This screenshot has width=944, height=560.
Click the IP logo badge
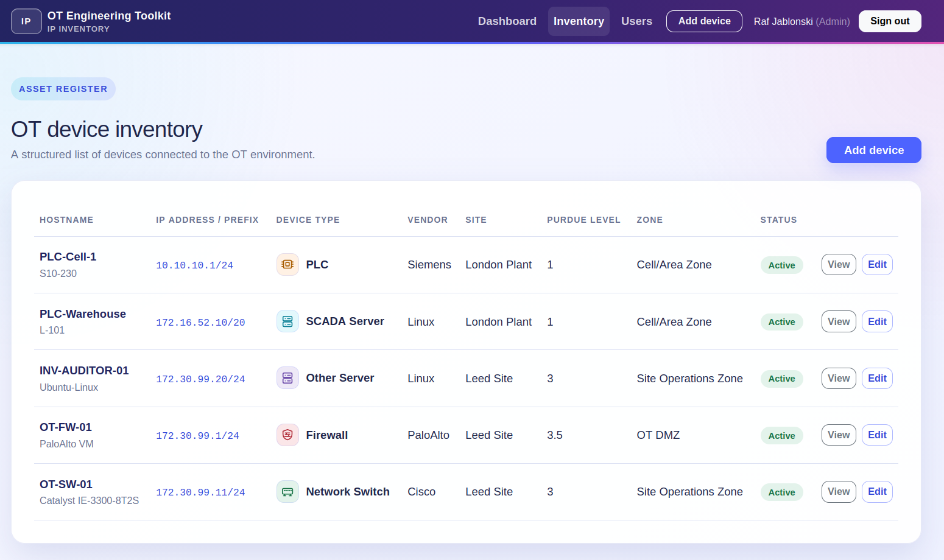click(26, 21)
